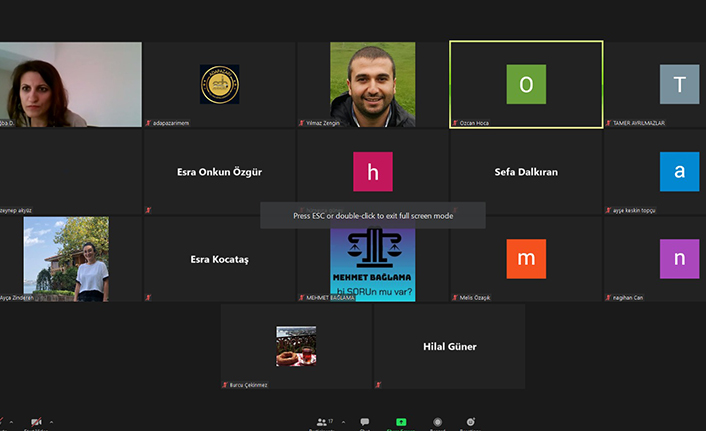The width and height of the screenshot is (706, 431).
Task: Click the pink h avatar tile
Action: 372,172
